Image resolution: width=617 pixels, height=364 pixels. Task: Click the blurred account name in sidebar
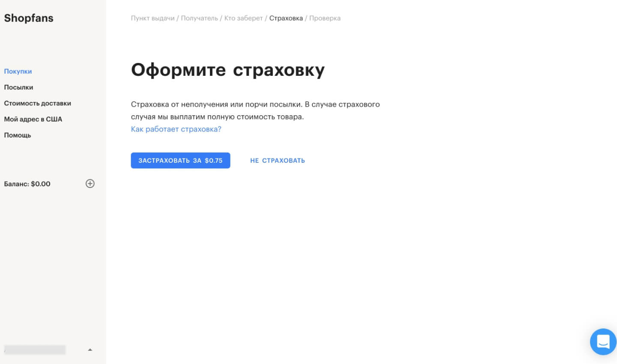35,350
